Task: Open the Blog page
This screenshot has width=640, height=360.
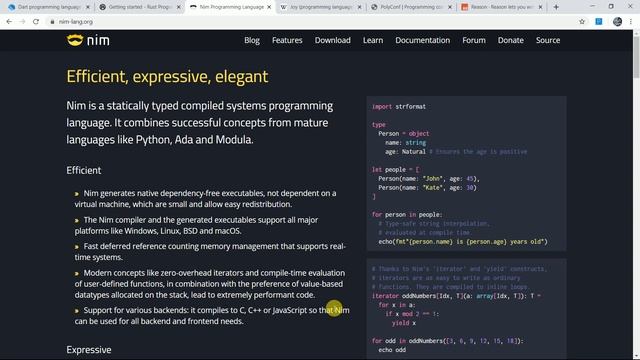Action: [252, 40]
